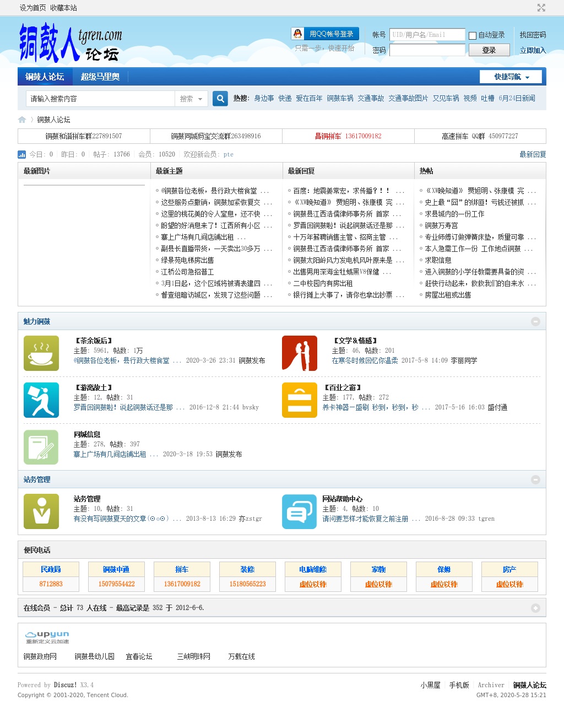The width and height of the screenshot is (564, 728).
Task: Open the 茶余饭后 forum teacup icon
Action: pyautogui.click(x=41, y=353)
